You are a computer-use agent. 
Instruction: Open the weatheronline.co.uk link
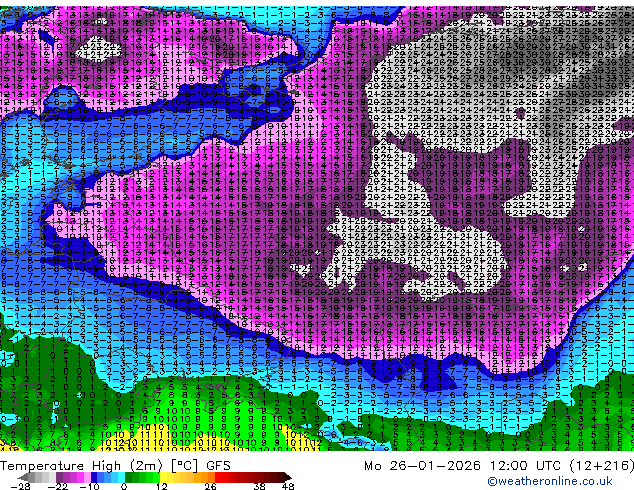(x=550, y=481)
